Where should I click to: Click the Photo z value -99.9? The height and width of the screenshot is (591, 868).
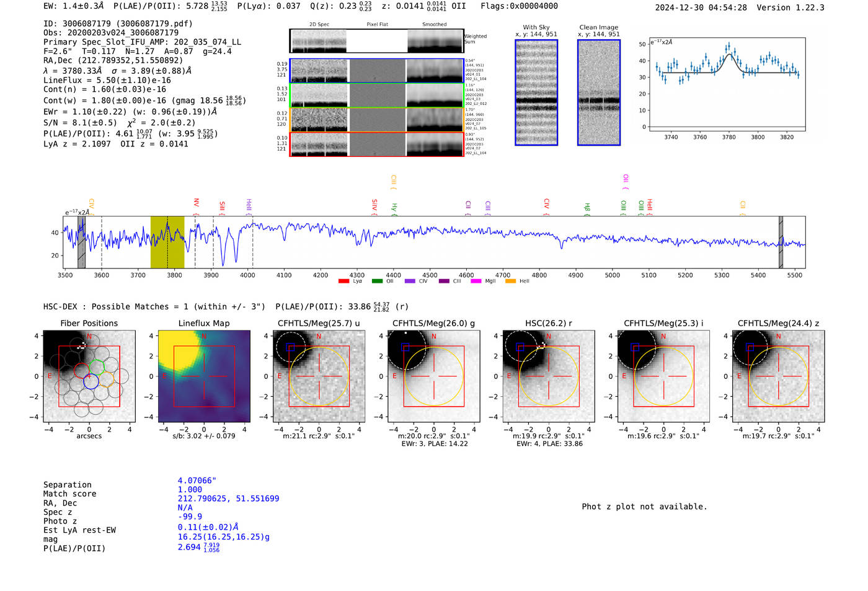pos(190,517)
